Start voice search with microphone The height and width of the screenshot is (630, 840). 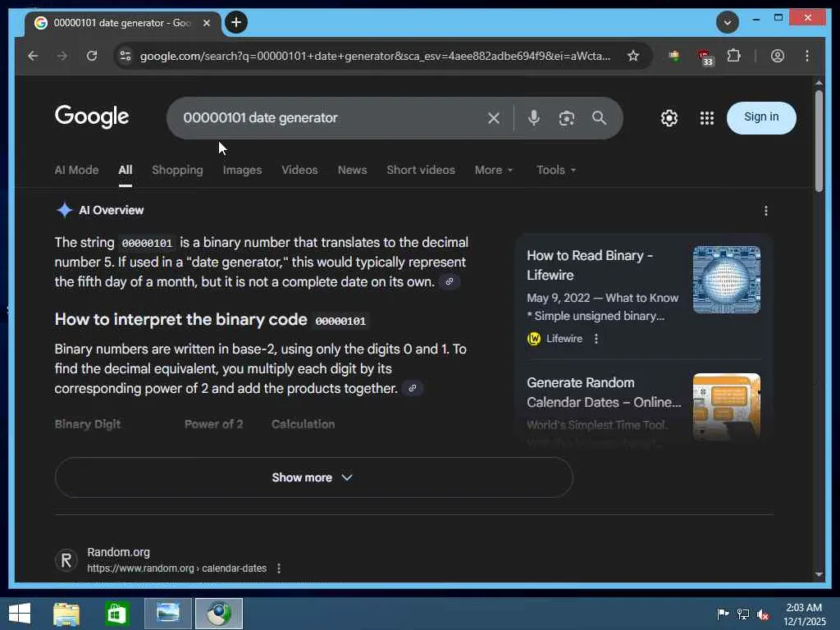[533, 118]
